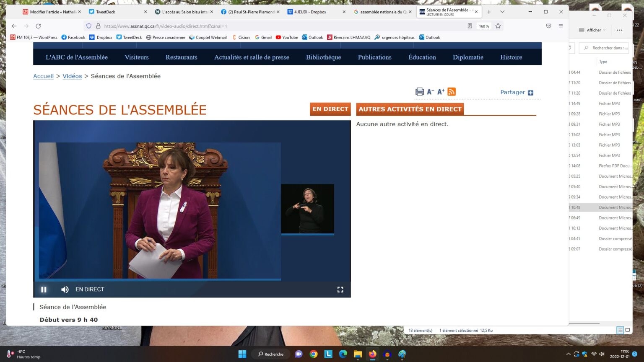644x362 pixels.
Task: Reload the current page
Action: pos(38,26)
